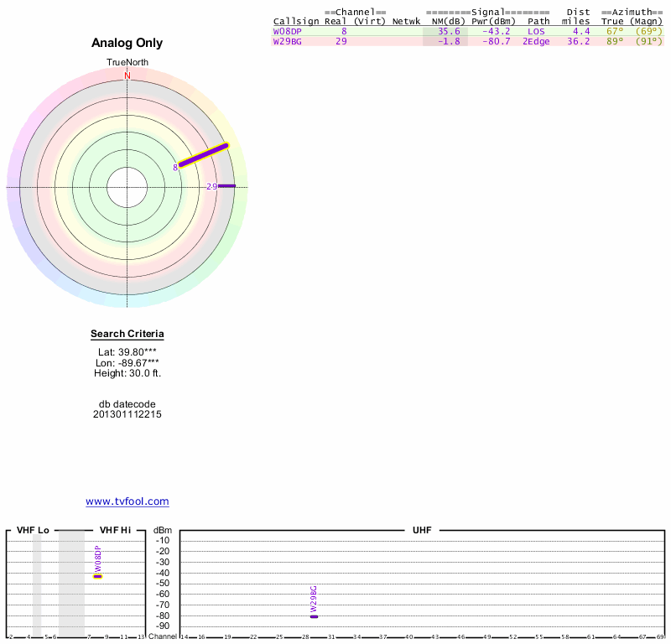Click the 2Edge path entry
Image resolution: width=671 pixels, height=644 pixels.
coord(536,41)
